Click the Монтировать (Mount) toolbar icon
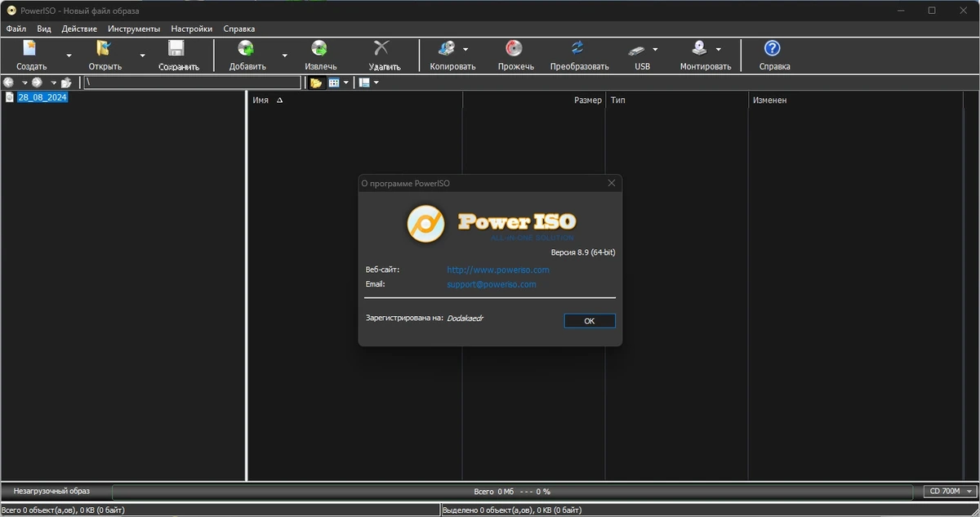This screenshot has height=517, width=980. tap(699, 49)
